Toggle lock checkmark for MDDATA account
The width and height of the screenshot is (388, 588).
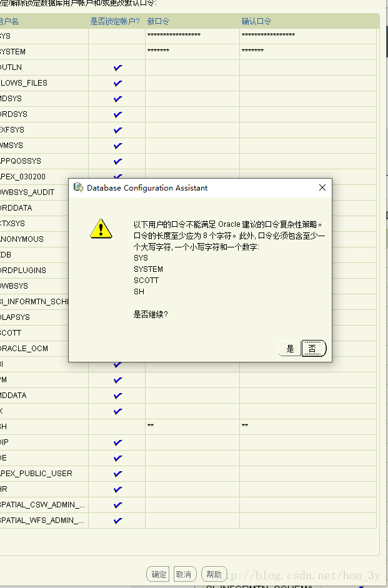117,396
